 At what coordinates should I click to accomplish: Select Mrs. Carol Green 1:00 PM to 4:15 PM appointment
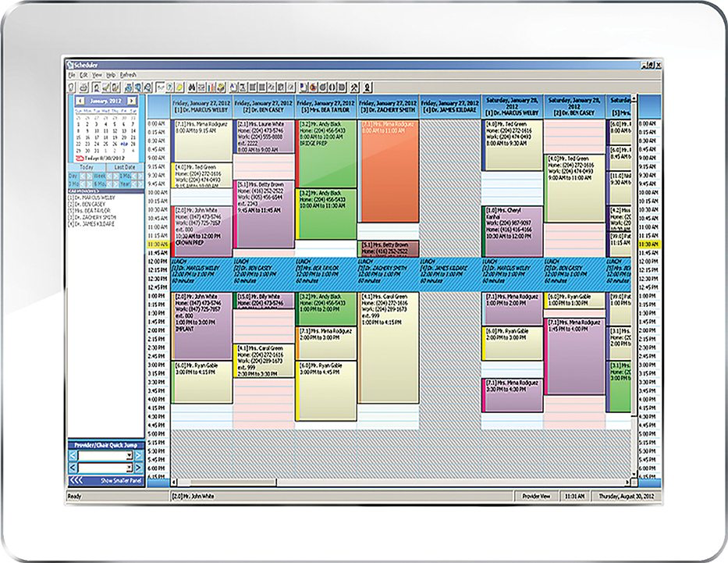(x=388, y=347)
